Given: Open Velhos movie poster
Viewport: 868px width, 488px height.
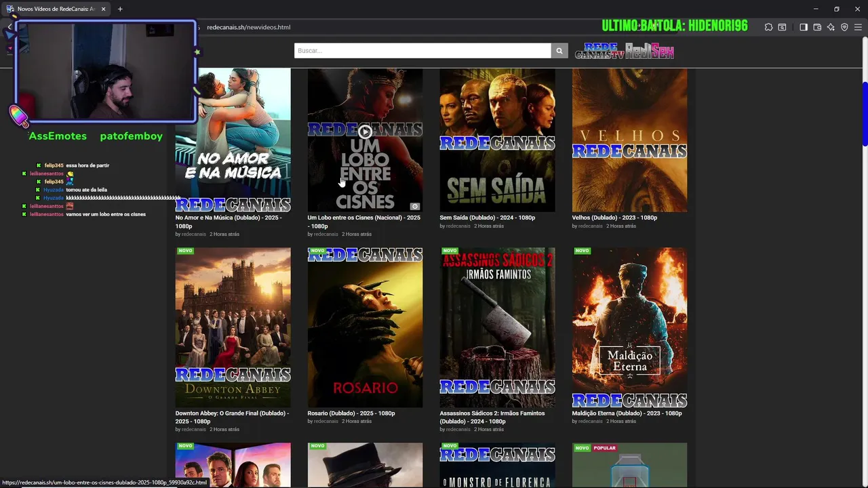Looking at the screenshot, I should (629, 140).
